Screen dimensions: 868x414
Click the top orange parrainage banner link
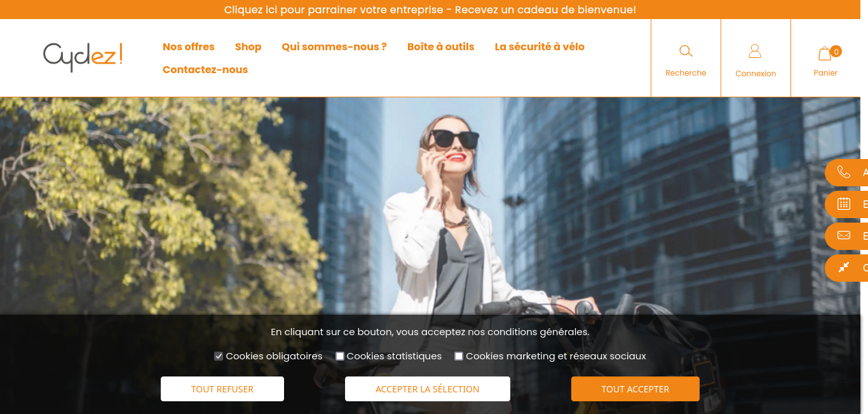430,10
